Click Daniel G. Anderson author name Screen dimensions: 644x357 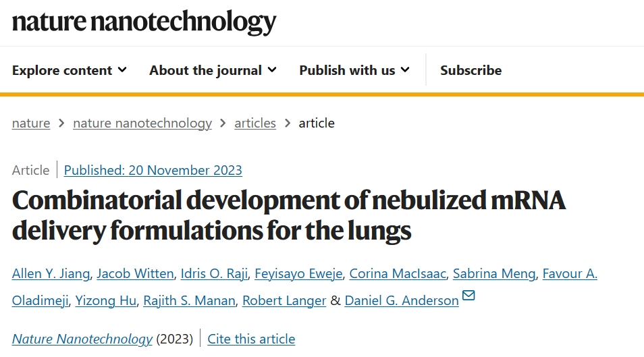tap(402, 301)
